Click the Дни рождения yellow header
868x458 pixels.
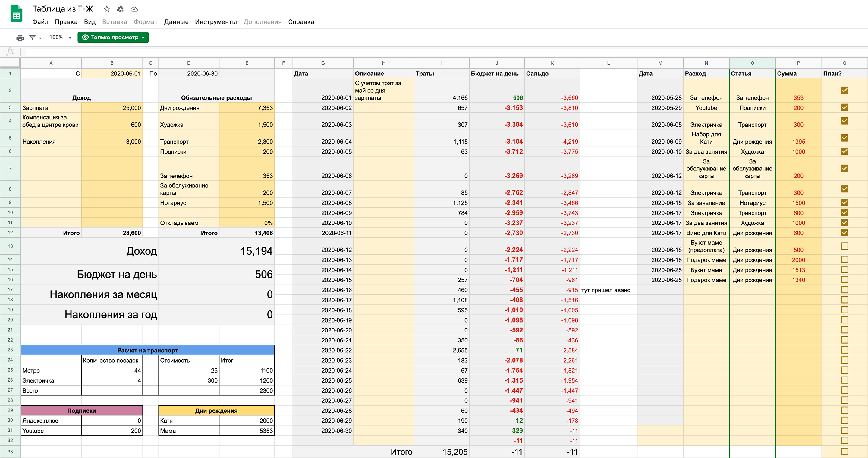point(216,410)
